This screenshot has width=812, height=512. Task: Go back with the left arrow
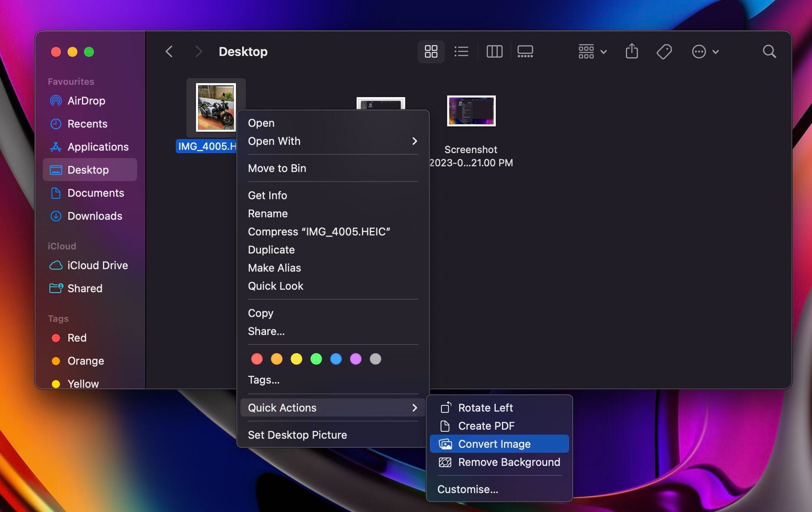click(x=169, y=51)
